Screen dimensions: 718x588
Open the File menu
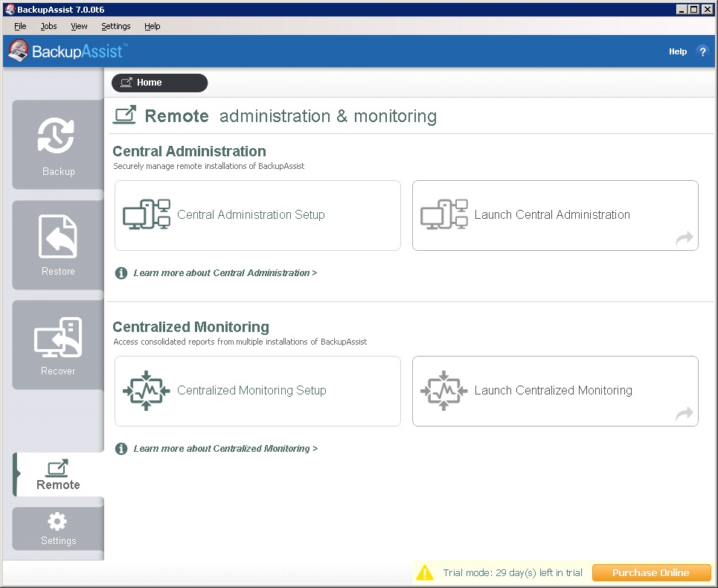tap(20, 26)
